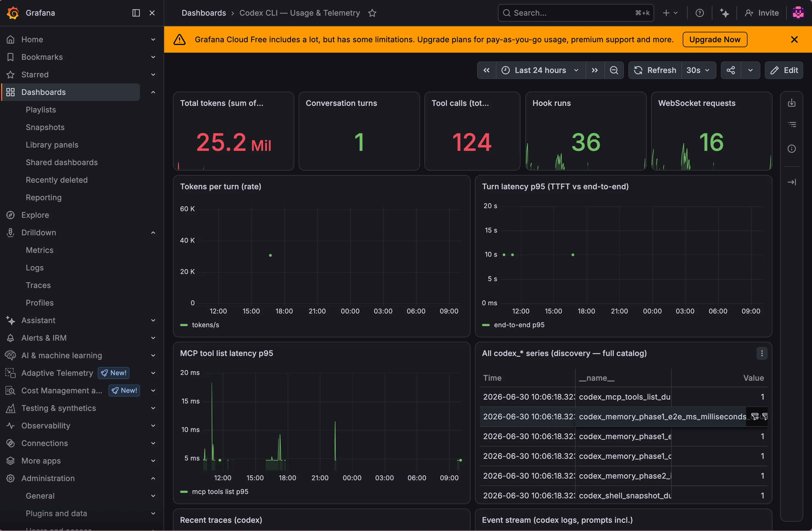Open the share options dropdown arrow
The image size is (812, 531).
pyautogui.click(x=750, y=70)
